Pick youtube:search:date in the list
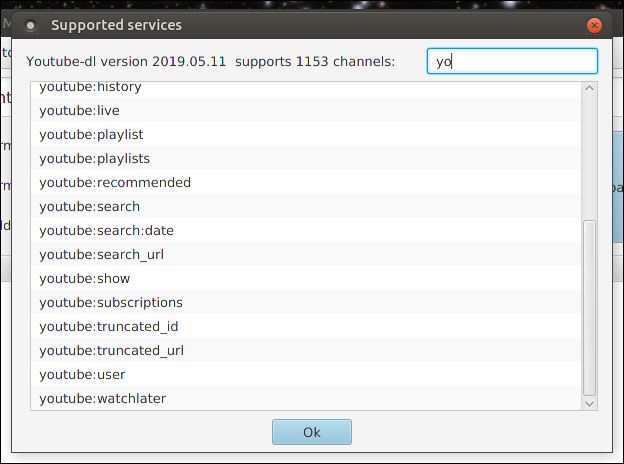The image size is (624, 464). click(106, 230)
